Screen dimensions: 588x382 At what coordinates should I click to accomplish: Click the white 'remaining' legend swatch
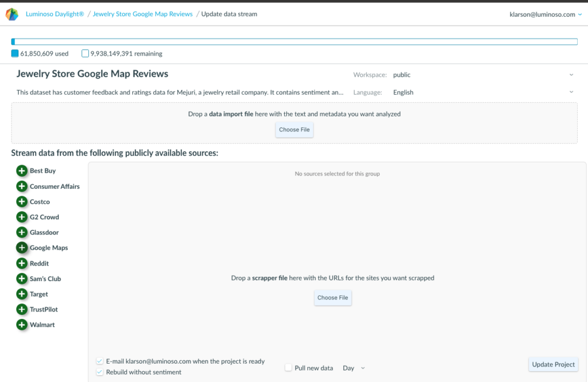point(85,53)
